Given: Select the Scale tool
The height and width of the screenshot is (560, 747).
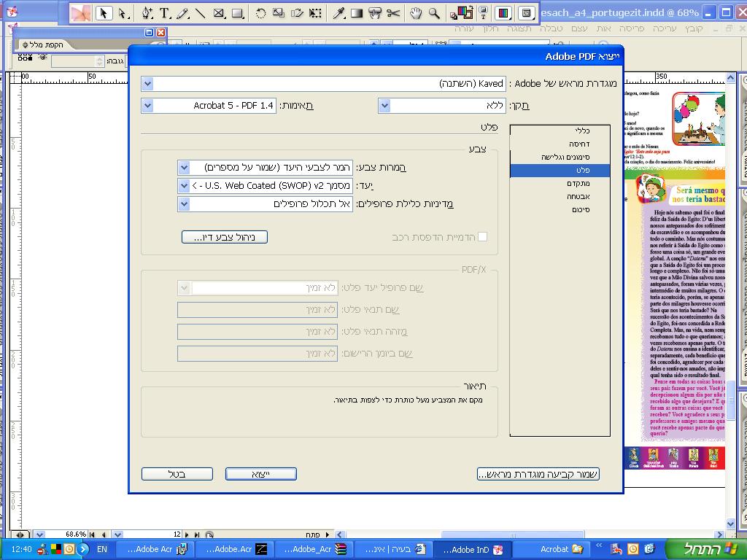Looking at the screenshot, I should coord(279,13).
